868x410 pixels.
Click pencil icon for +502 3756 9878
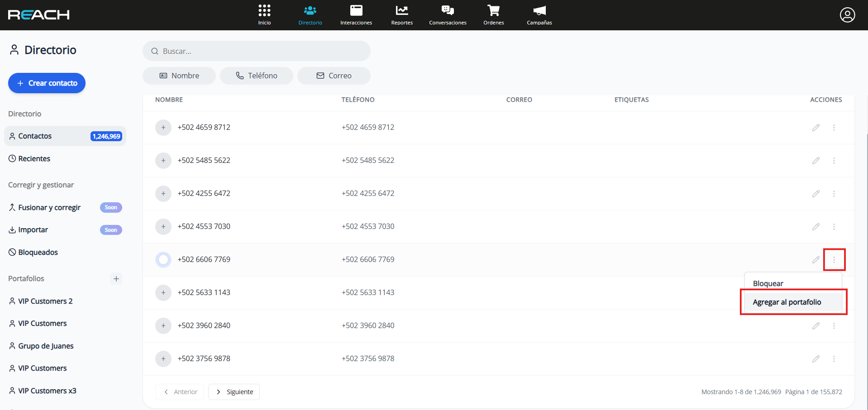pos(816,359)
